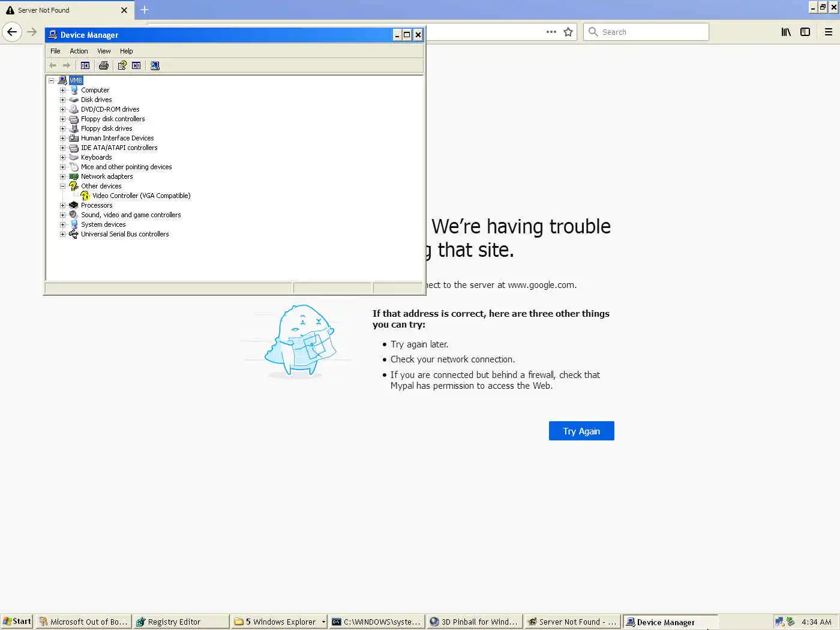
Task: Click the taskbar clock showing 4:34 AM
Action: pyautogui.click(x=817, y=622)
